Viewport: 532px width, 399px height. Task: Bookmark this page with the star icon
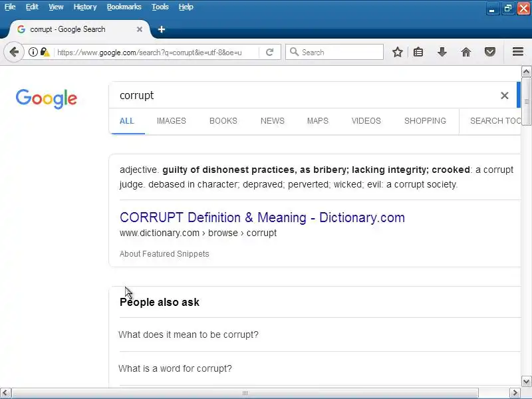398,52
